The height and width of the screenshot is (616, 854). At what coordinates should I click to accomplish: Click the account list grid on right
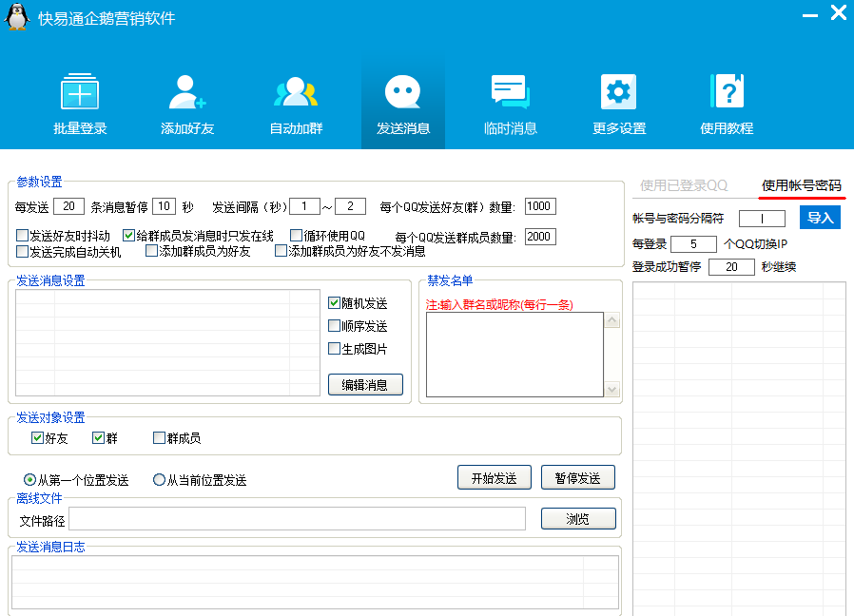(739, 449)
